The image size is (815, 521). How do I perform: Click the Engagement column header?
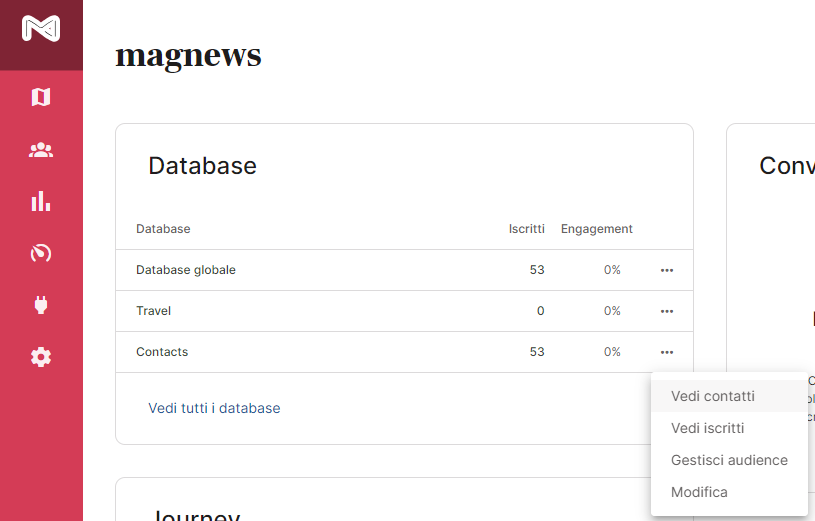point(597,229)
